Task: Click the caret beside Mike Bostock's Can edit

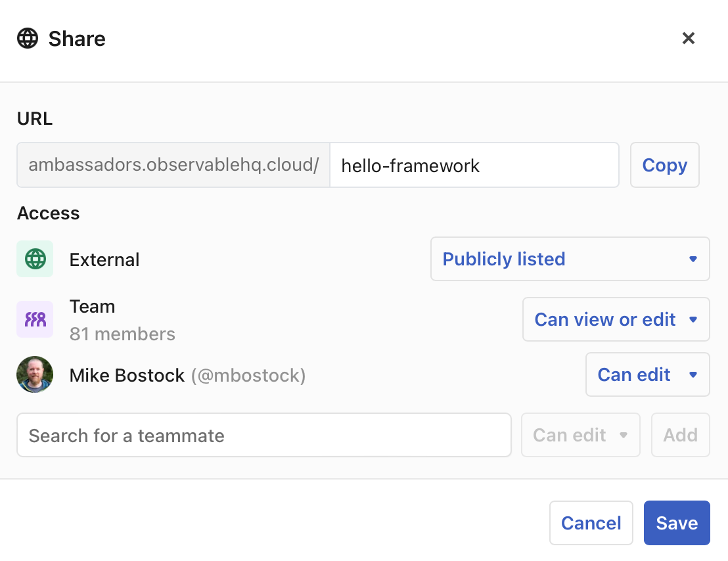Action: click(694, 374)
